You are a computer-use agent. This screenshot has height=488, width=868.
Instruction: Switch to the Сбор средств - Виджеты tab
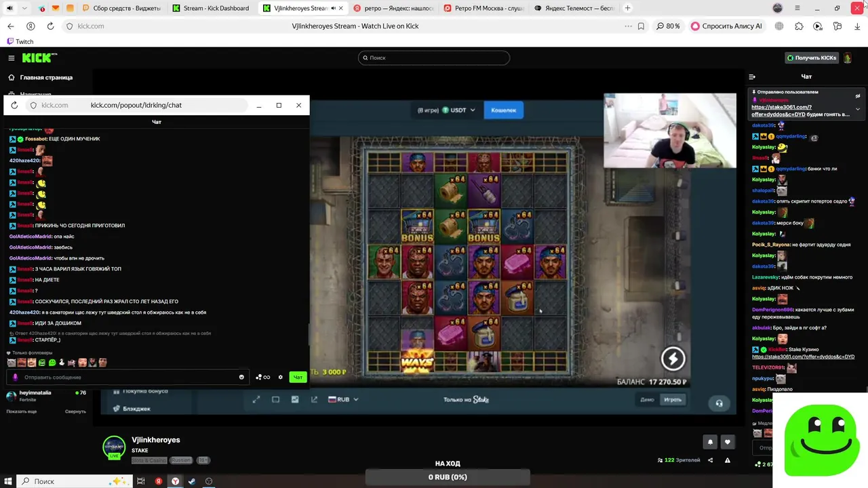point(122,8)
